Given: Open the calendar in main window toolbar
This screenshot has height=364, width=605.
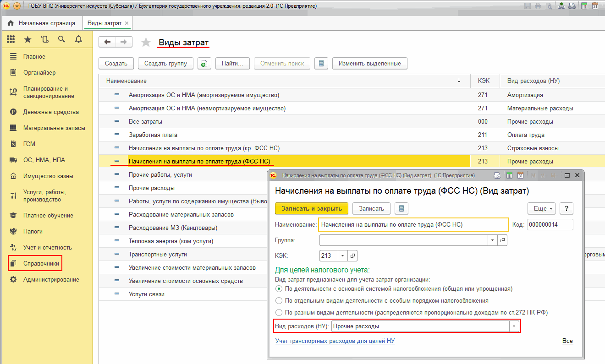Looking at the screenshot, I should (x=595, y=6).
